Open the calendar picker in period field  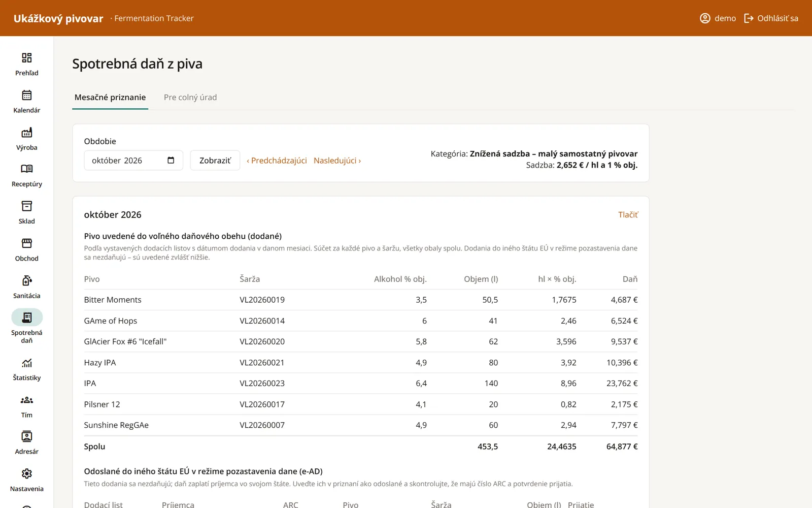pyautogui.click(x=171, y=161)
